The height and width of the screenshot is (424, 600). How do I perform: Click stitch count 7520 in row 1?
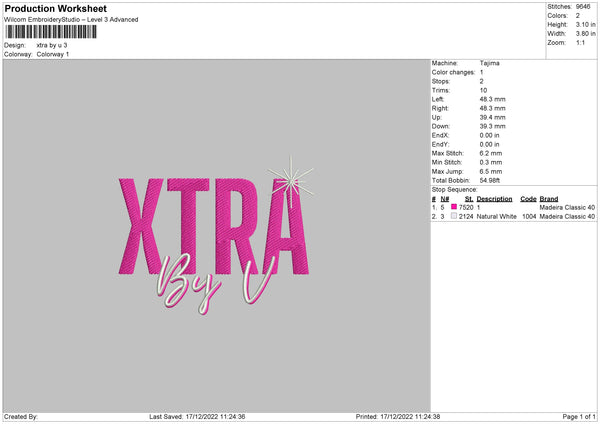[466, 207]
